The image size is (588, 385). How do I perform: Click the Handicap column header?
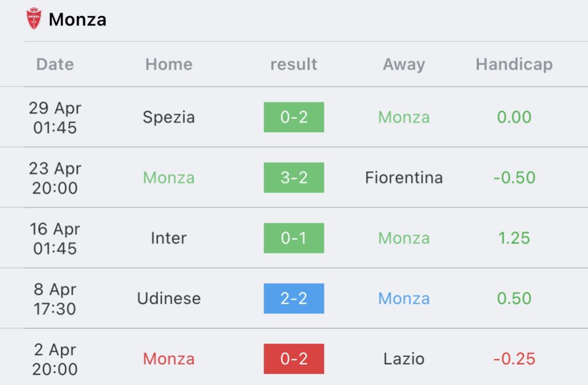tap(514, 64)
